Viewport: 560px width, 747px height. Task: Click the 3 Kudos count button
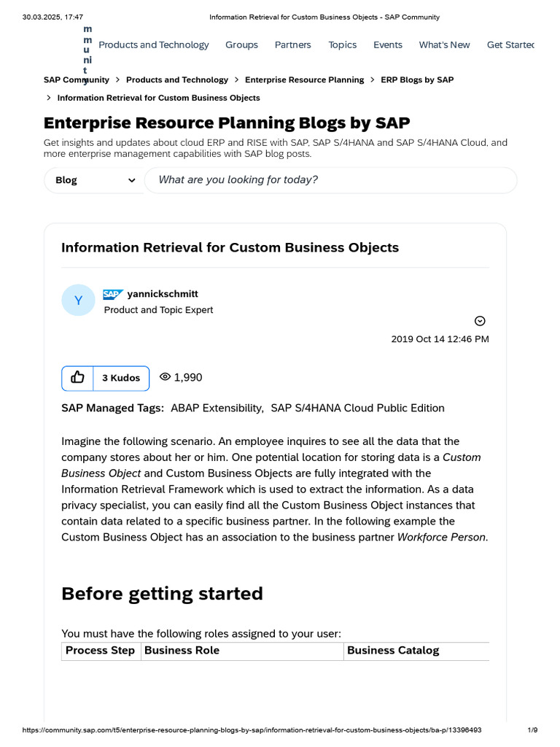point(121,378)
